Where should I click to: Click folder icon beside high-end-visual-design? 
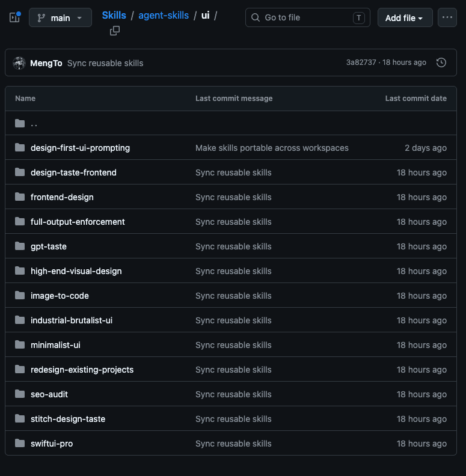point(20,271)
